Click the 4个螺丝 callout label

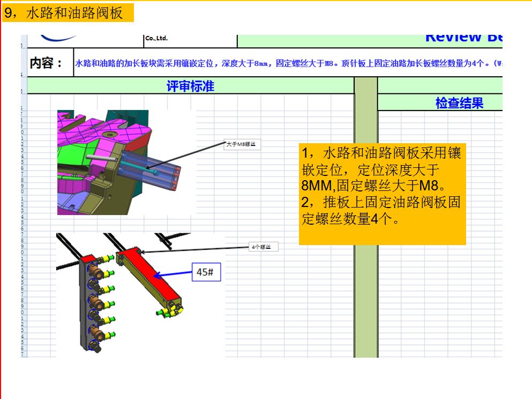[x=263, y=247]
